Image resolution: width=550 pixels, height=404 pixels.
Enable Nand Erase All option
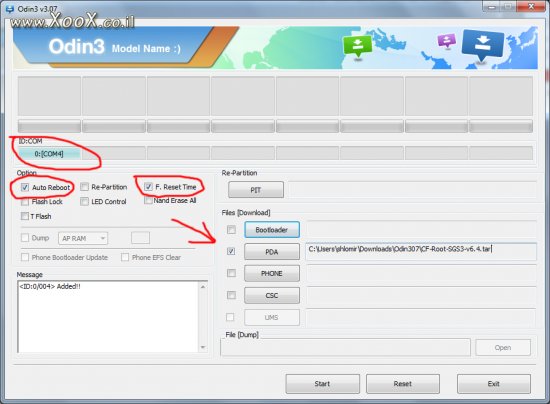(148, 200)
